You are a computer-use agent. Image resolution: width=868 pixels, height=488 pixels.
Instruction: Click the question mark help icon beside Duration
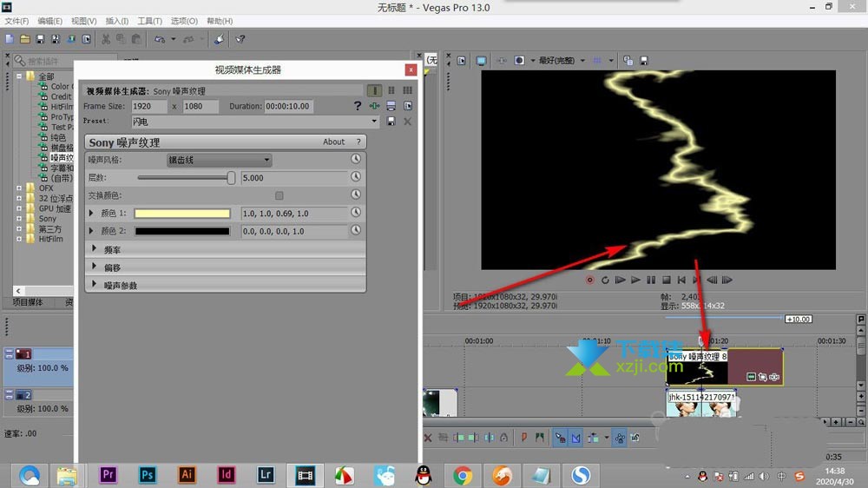pyautogui.click(x=357, y=106)
